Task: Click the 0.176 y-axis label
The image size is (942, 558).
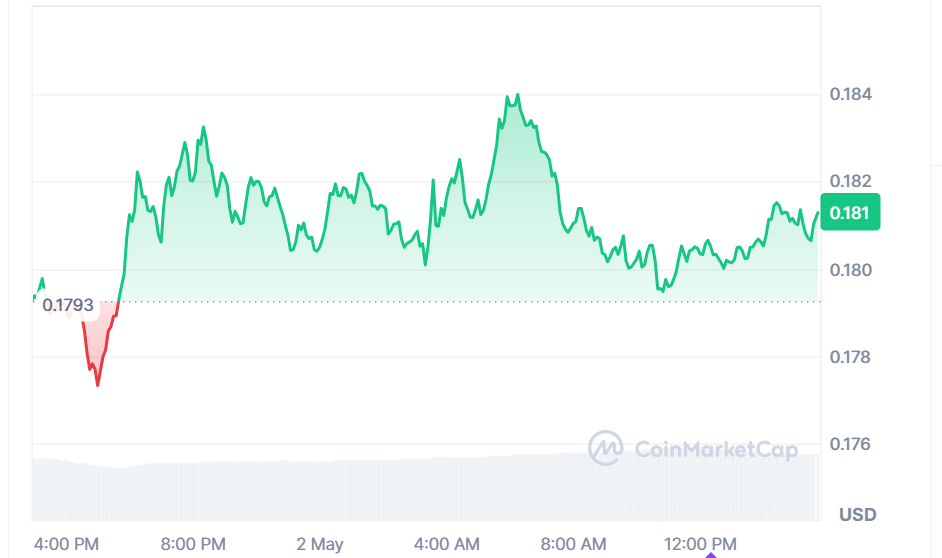Action: tap(851, 444)
